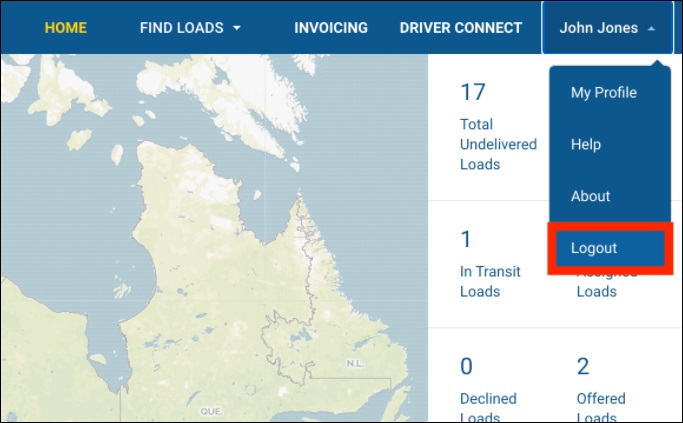The image size is (683, 423).
Task: Open the DRIVER CONNECT page
Action: [460, 28]
